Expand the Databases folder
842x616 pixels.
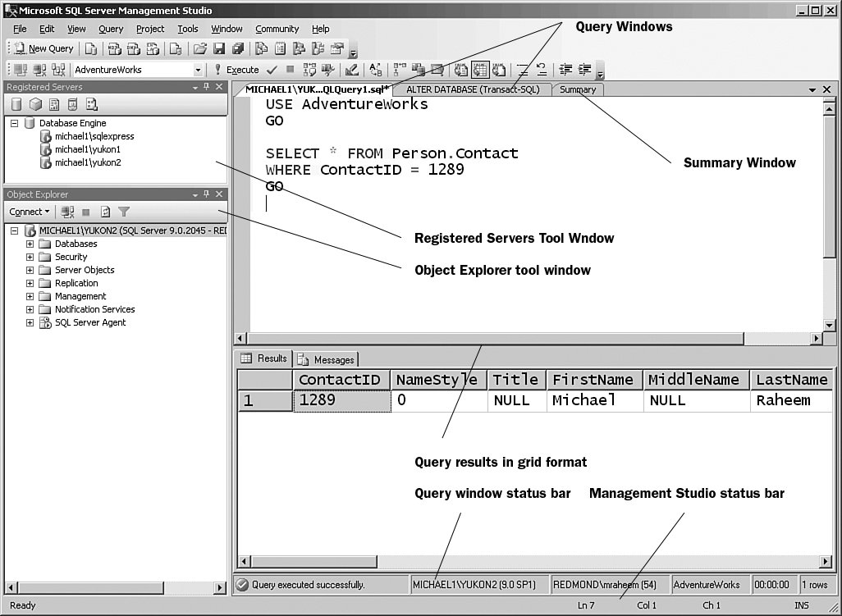coord(30,244)
